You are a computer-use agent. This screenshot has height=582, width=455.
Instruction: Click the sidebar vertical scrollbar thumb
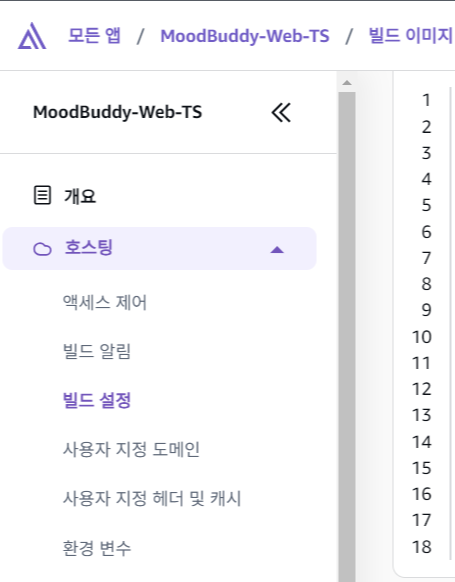(347, 336)
